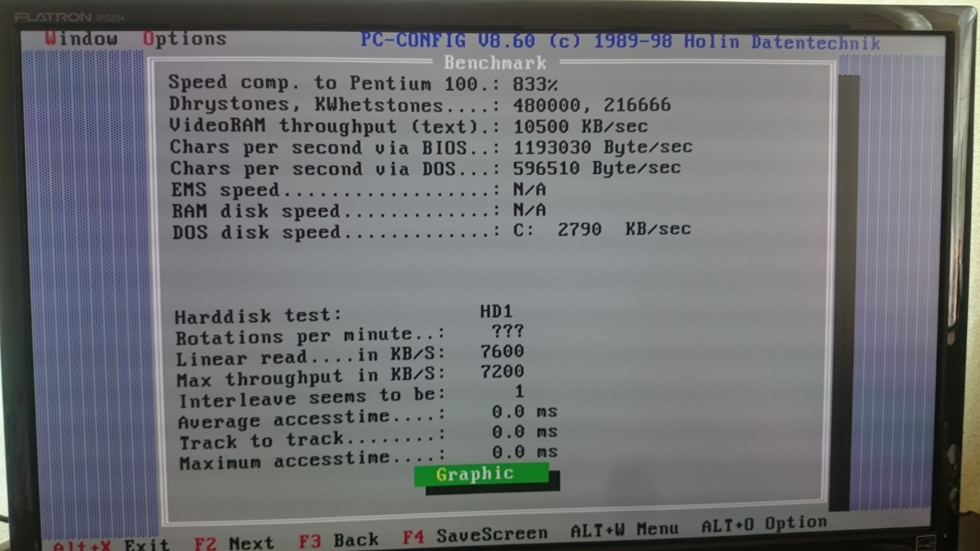Click ALT+W Menu hint

[624, 529]
